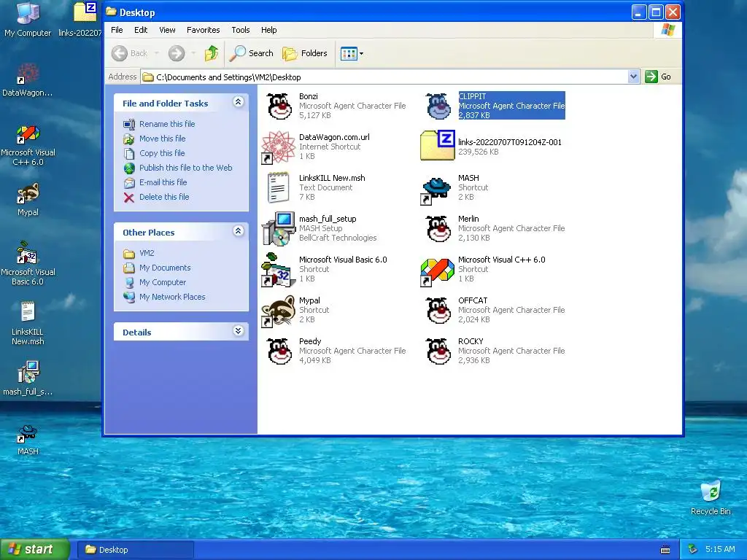Open the Tools menu
The height and width of the screenshot is (560, 747).
click(241, 30)
